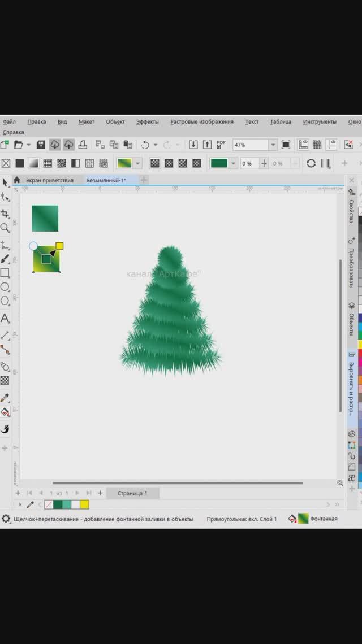The width and height of the screenshot is (362, 644).
Task: Open the Растровые изображения menu
Action: click(x=202, y=121)
